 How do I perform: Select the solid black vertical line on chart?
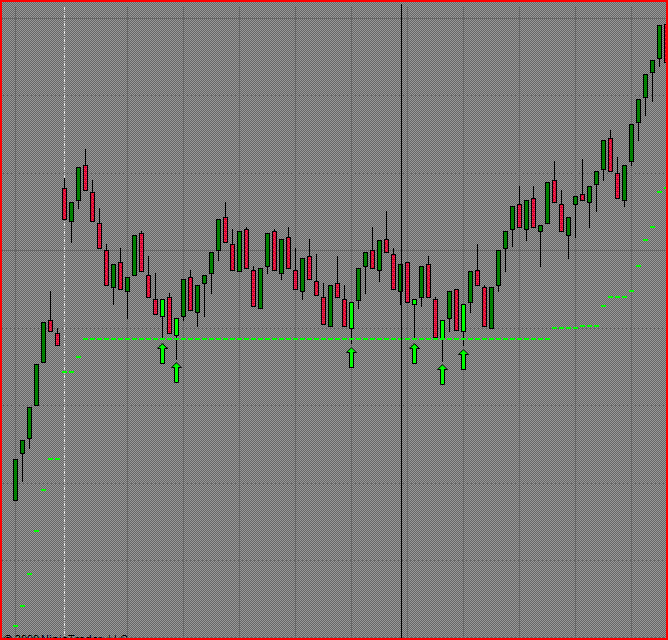point(401,320)
